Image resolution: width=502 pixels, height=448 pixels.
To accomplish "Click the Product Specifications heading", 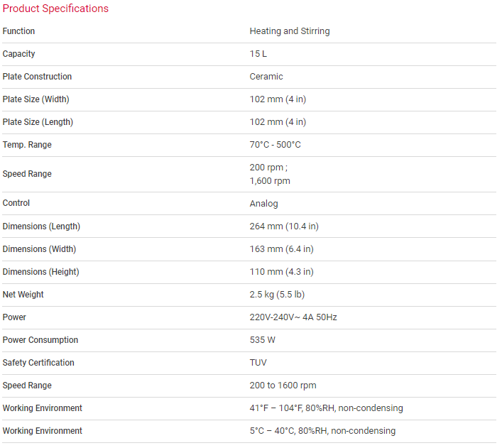I will tap(56, 9).
